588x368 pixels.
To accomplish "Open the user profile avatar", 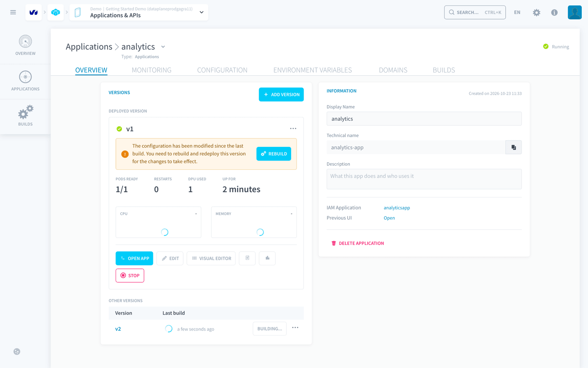I will click(575, 13).
